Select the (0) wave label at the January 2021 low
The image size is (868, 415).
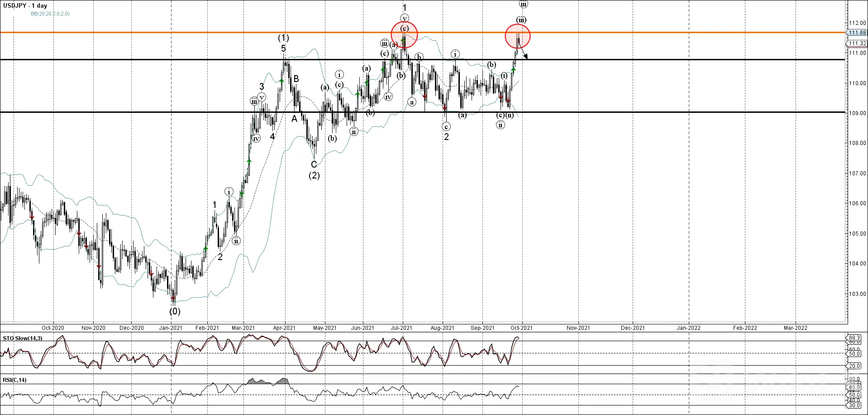pos(175,311)
